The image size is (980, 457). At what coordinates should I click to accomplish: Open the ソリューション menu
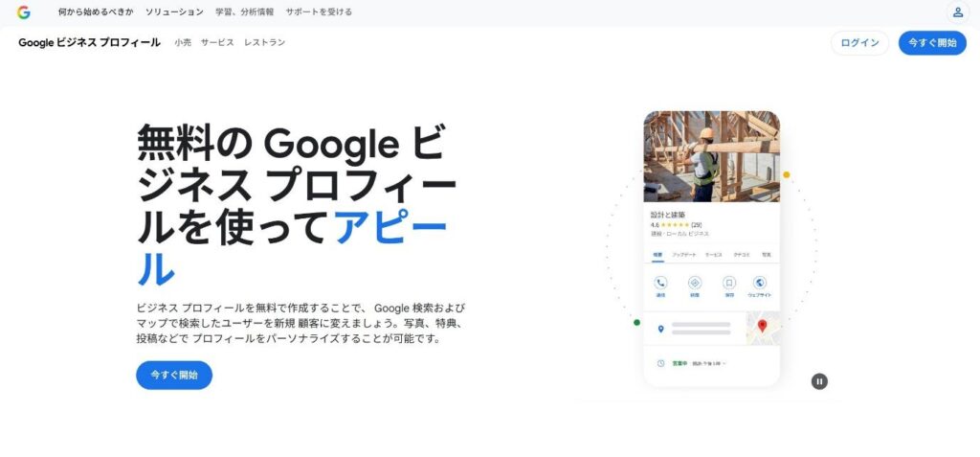coord(174,12)
